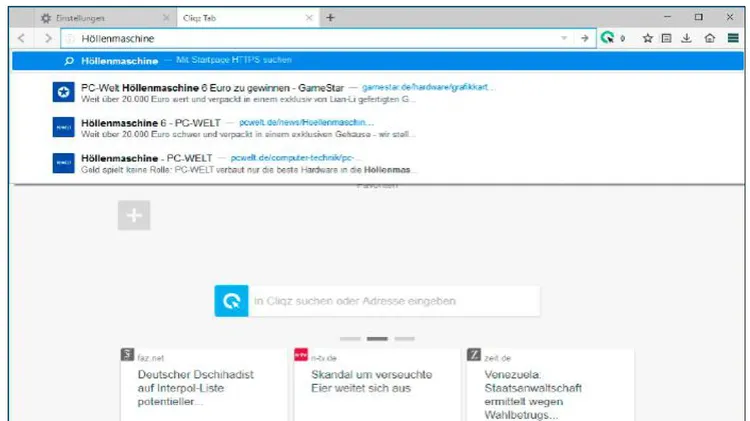The width and height of the screenshot is (750, 421).
Task: Open the Cliqz anti-tracking icon
Action: 607,38
